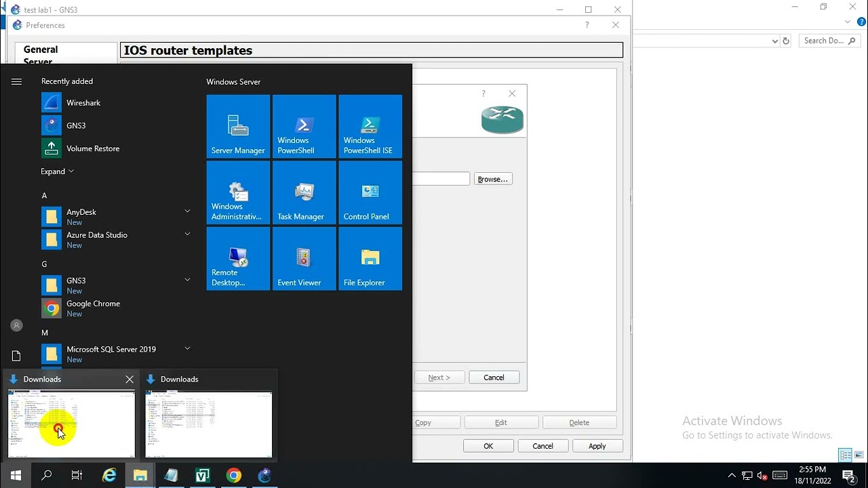868x488 pixels.
Task: Open the user account icon in Start
Action: [x=16, y=326]
